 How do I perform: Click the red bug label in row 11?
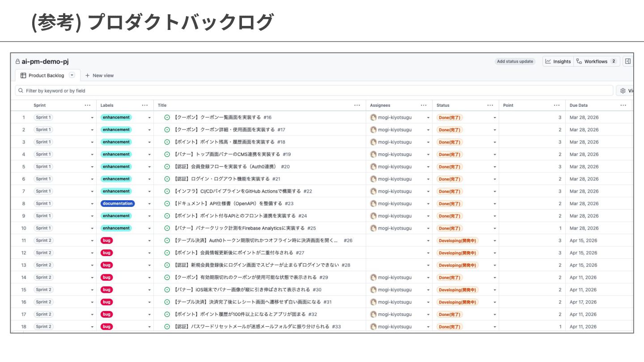click(106, 240)
